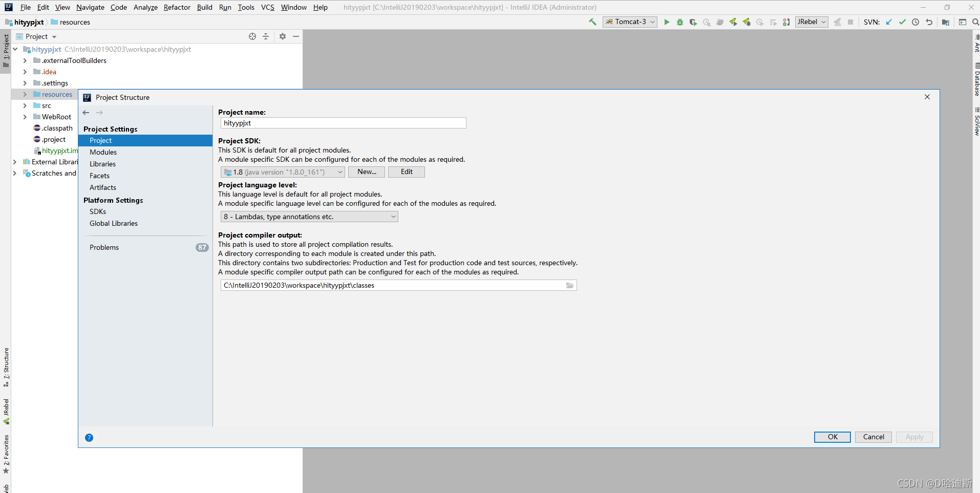
Task: Select SDKs under Platform Settings
Action: point(145,211)
